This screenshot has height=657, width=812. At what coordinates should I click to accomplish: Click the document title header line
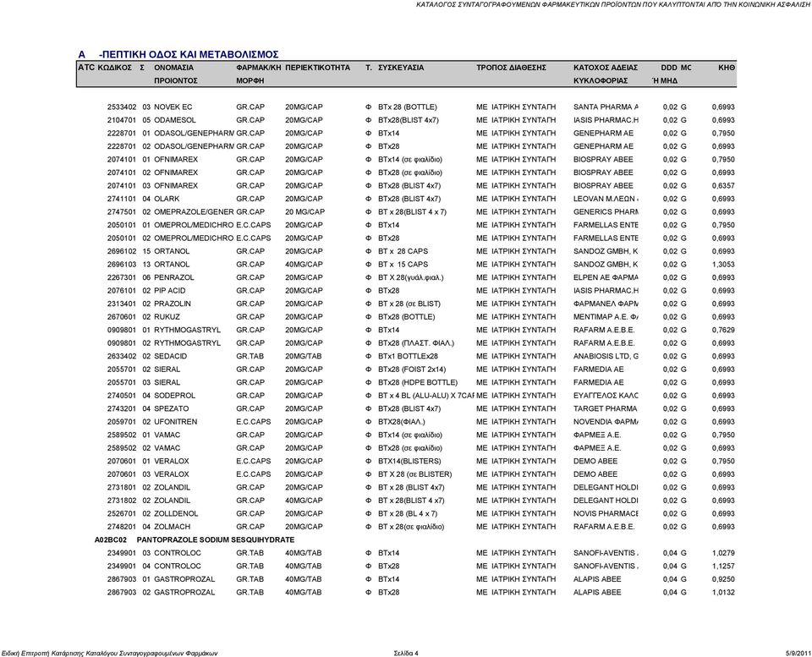tap(614, 5)
